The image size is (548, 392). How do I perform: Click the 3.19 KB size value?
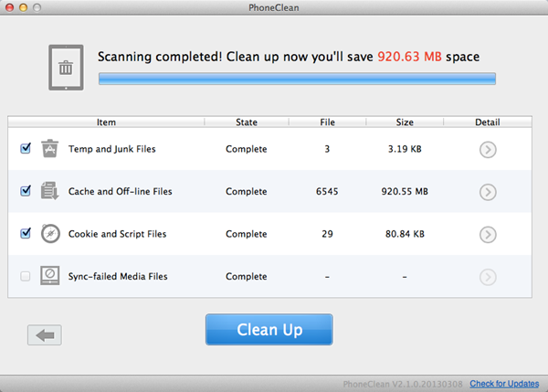click(x=405, y=149)
